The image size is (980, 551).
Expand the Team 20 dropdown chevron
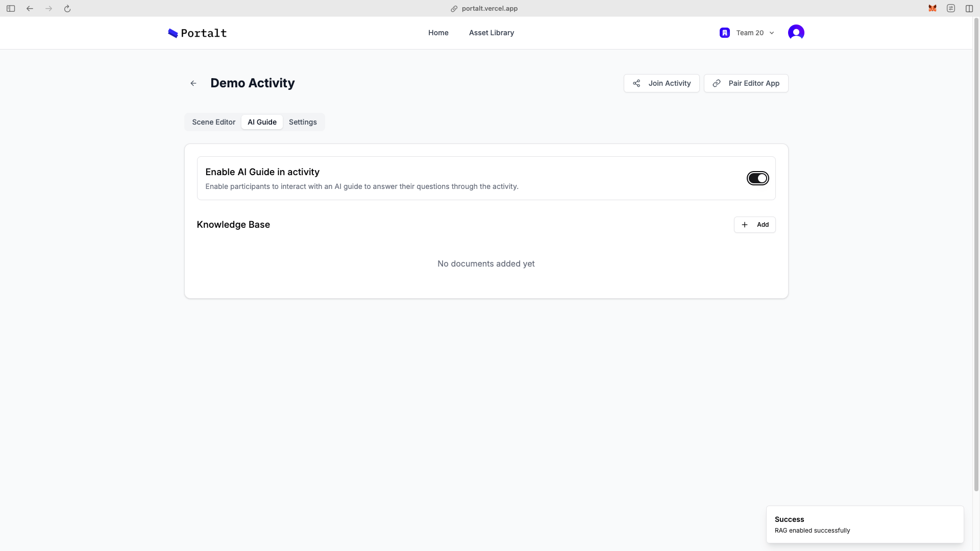[x=772, y=33]
